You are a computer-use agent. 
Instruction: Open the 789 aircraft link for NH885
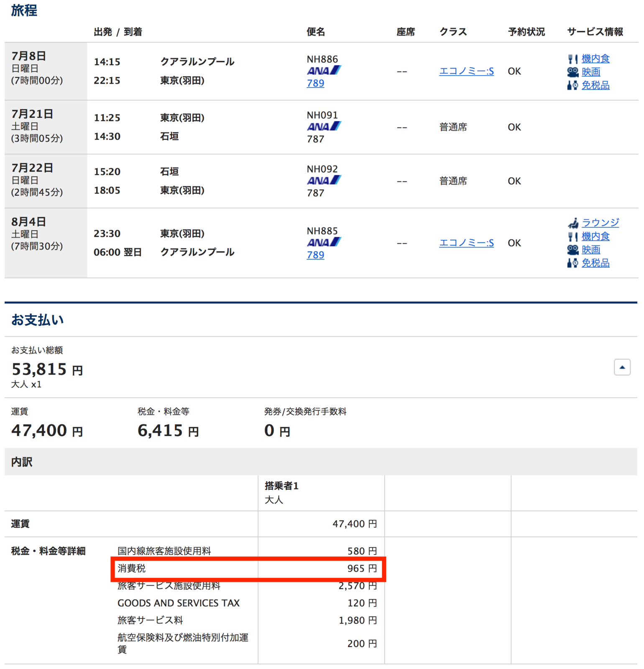pos(315,255)
